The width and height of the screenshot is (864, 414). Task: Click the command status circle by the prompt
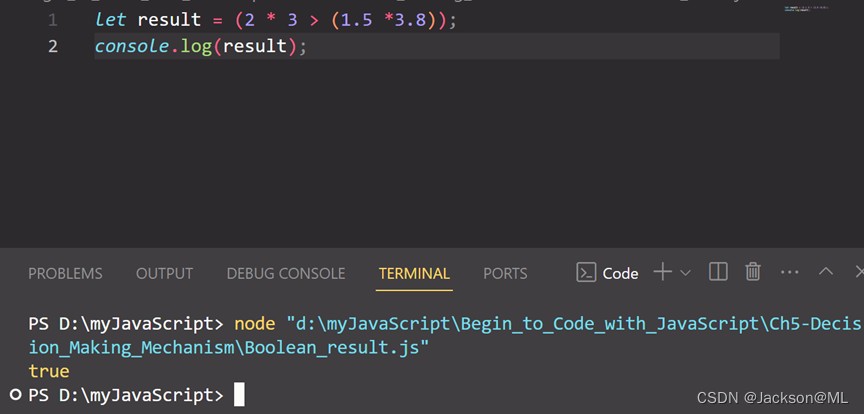coord(14,395)
